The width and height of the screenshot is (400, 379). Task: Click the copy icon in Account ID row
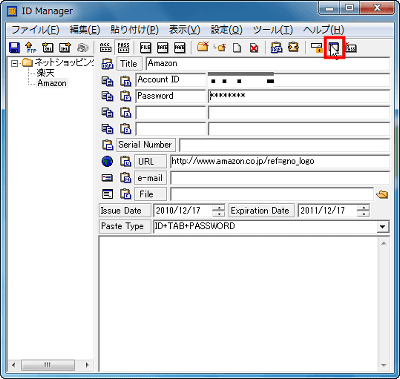(x=107, y=81)
